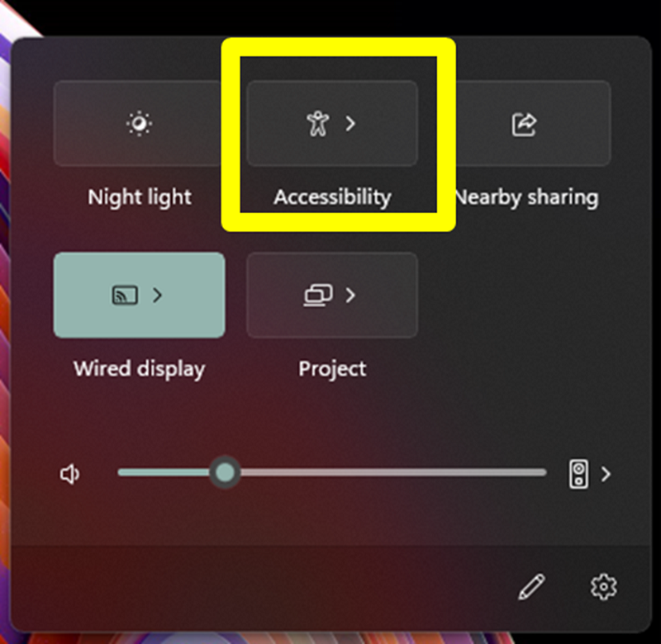Screen dimensions: 661x644
Task: Click the Accessibility text label
Action: pyautogui.click(x=333, y=197)
